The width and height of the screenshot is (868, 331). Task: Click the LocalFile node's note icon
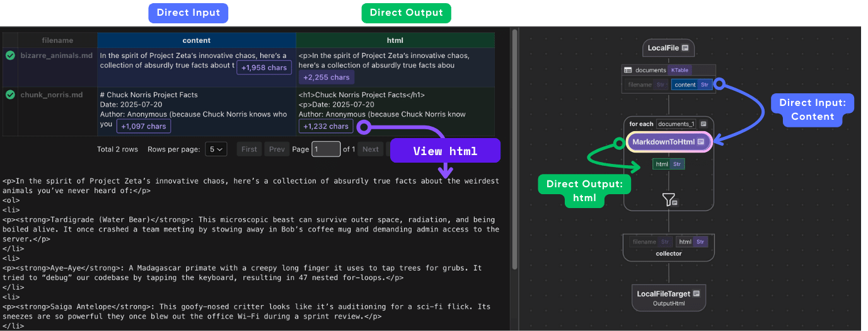(x=685, y=48)
